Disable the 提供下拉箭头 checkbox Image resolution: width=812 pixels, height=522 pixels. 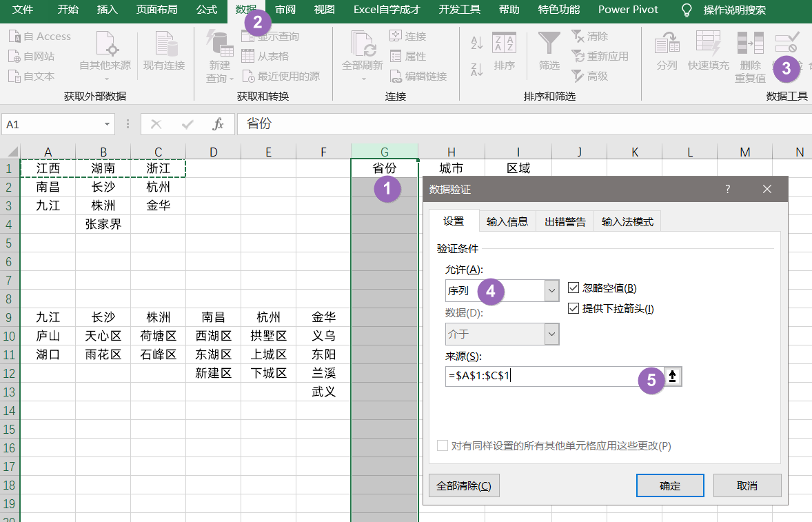click(573, 308)
